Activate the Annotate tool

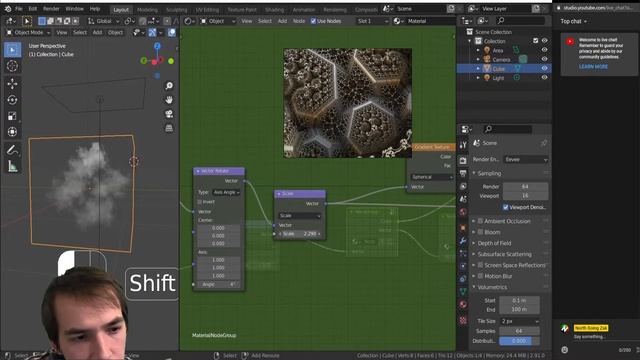tap(12, 150)
